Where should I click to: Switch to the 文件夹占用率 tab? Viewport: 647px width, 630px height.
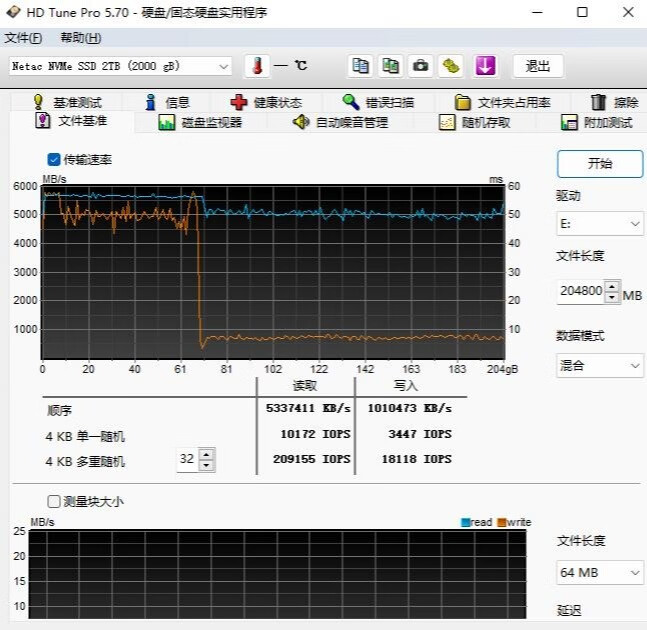pyautogui.click(x=502, y=102)
